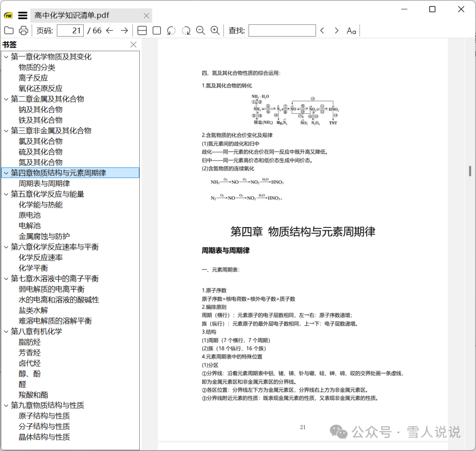Screen dimensions: 476x451
Task: Toggle case-sensitive search with Aa
Action: 351,30
